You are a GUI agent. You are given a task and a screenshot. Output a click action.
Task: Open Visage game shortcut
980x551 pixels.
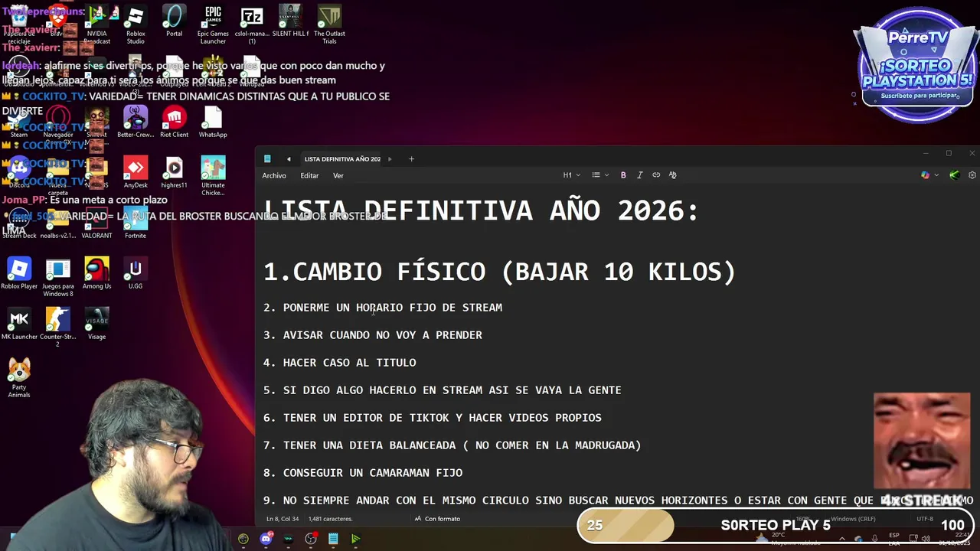click(96, 324)
